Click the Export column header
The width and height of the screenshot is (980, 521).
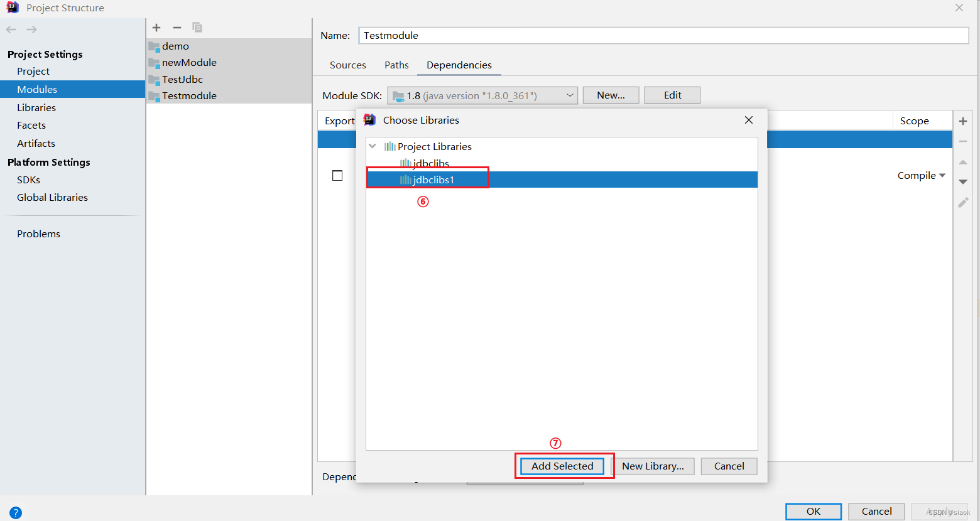(x=340, y=121)
